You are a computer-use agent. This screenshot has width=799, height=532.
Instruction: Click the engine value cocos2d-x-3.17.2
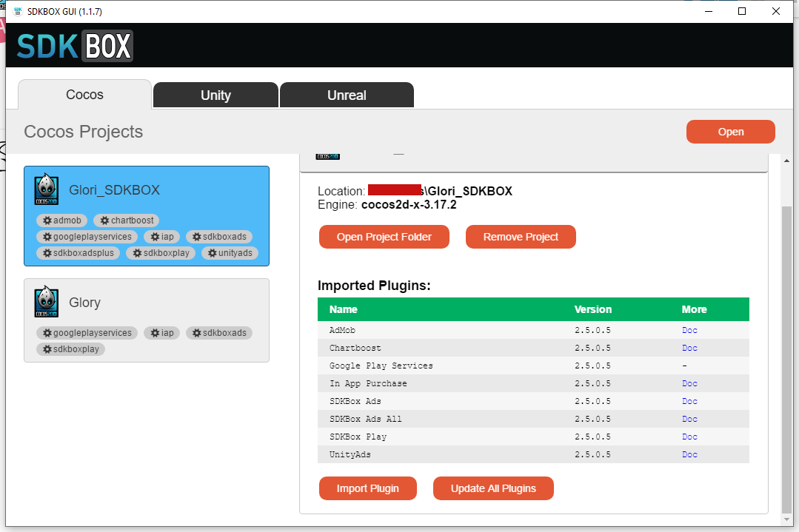click(409, 205)
